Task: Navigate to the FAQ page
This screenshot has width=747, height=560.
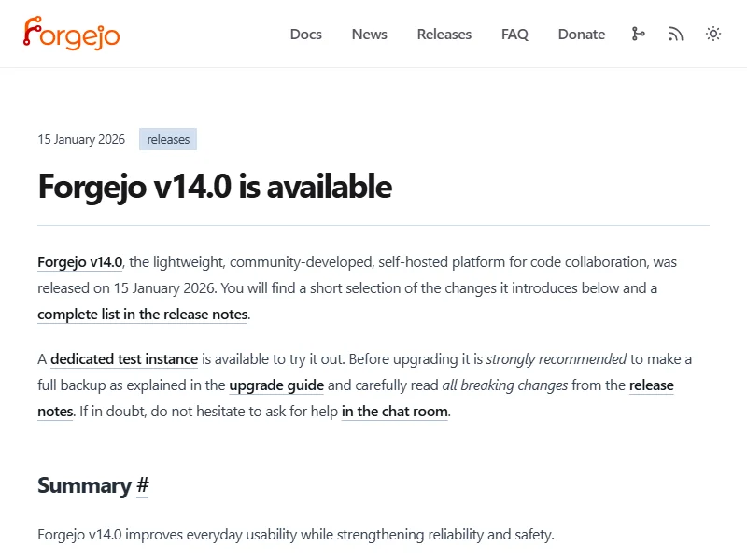Action: coord(514,35)
